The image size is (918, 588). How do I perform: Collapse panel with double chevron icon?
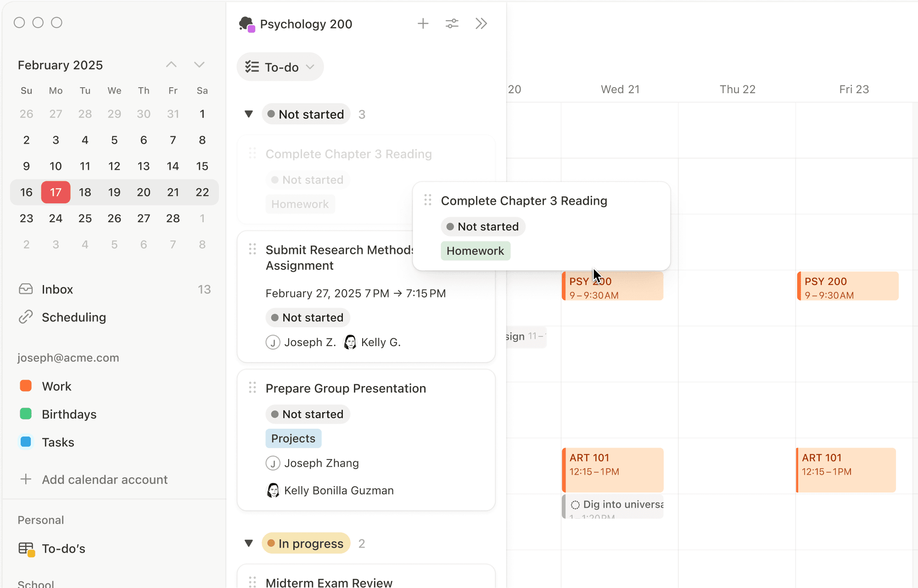[x=481, y=23]
